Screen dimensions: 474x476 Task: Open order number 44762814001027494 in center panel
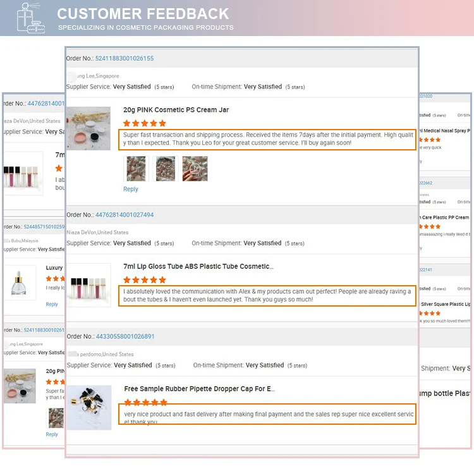point(125,215)
